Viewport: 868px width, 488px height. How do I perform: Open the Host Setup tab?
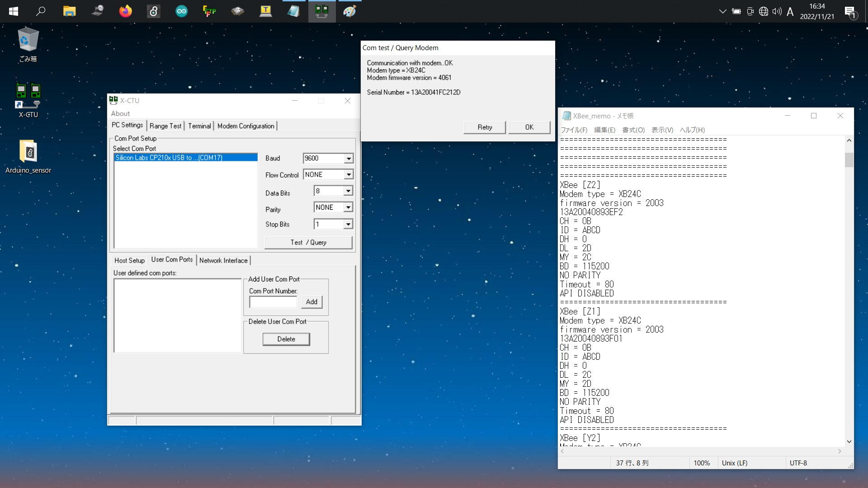tap(129, 261)
